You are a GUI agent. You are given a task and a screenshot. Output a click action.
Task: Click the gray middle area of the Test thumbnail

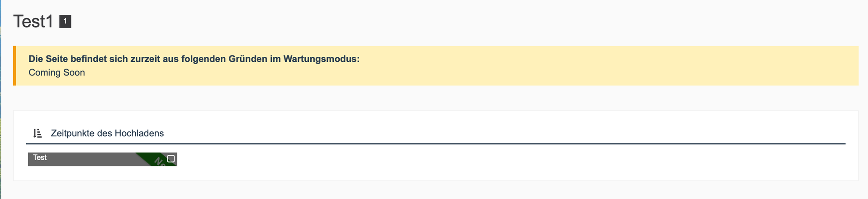tap(90, 160)
